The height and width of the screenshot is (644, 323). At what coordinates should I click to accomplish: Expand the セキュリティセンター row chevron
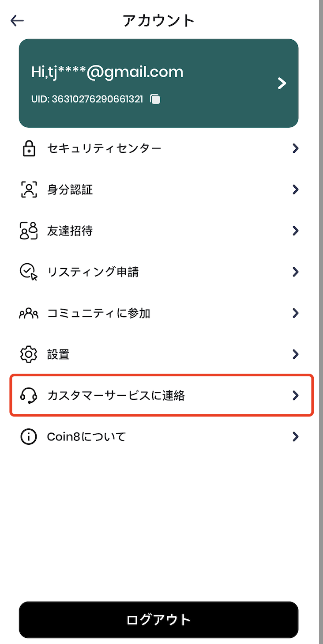click(296, 148)
